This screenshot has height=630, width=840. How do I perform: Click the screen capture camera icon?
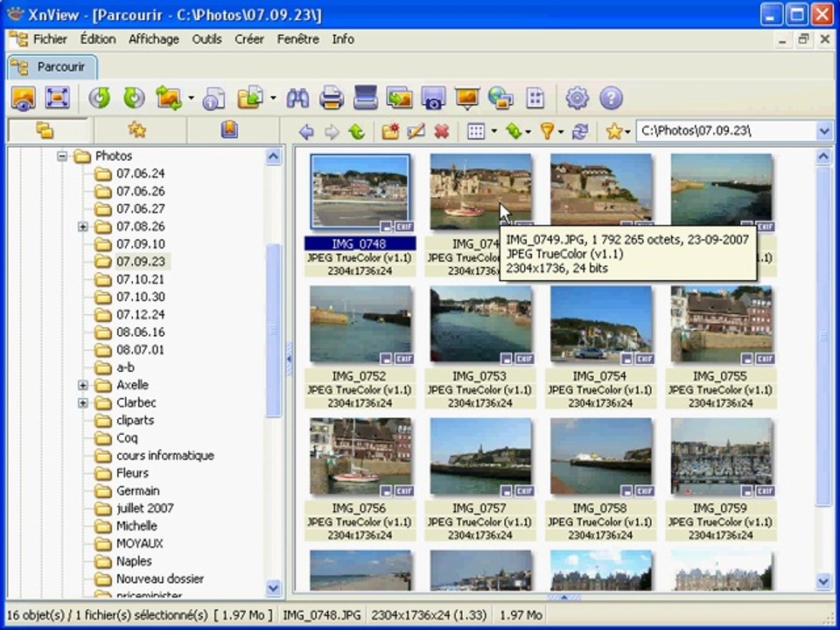point(433,99)
